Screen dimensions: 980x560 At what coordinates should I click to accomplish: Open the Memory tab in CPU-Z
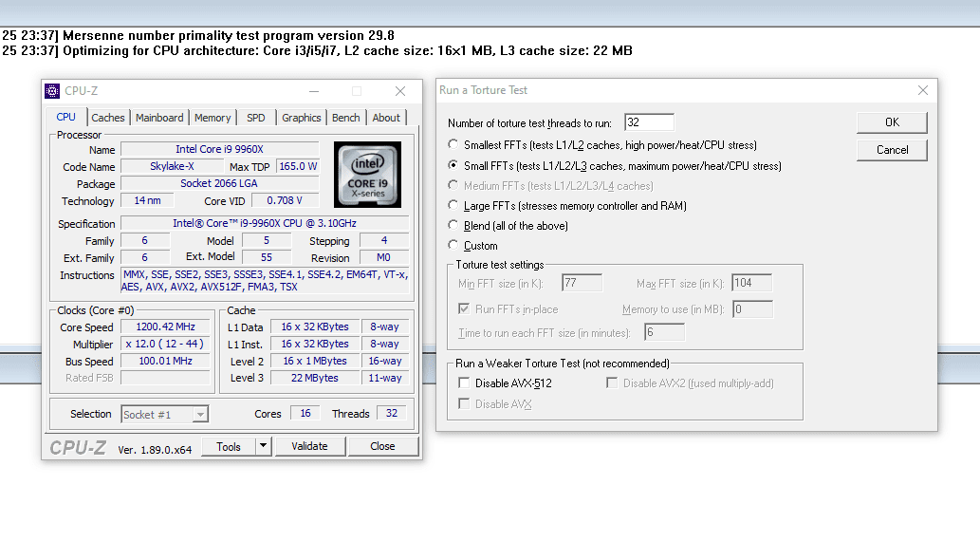pyautogui.click(x=213, y=118)
